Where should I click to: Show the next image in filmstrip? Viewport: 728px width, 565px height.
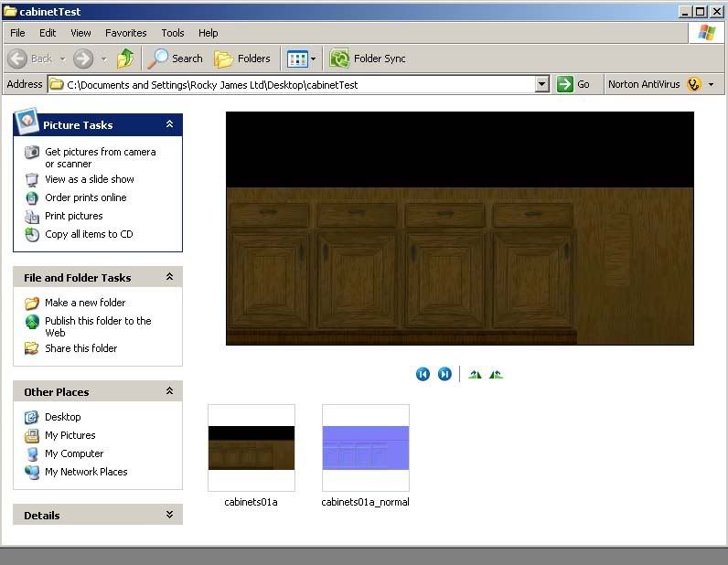444,374
